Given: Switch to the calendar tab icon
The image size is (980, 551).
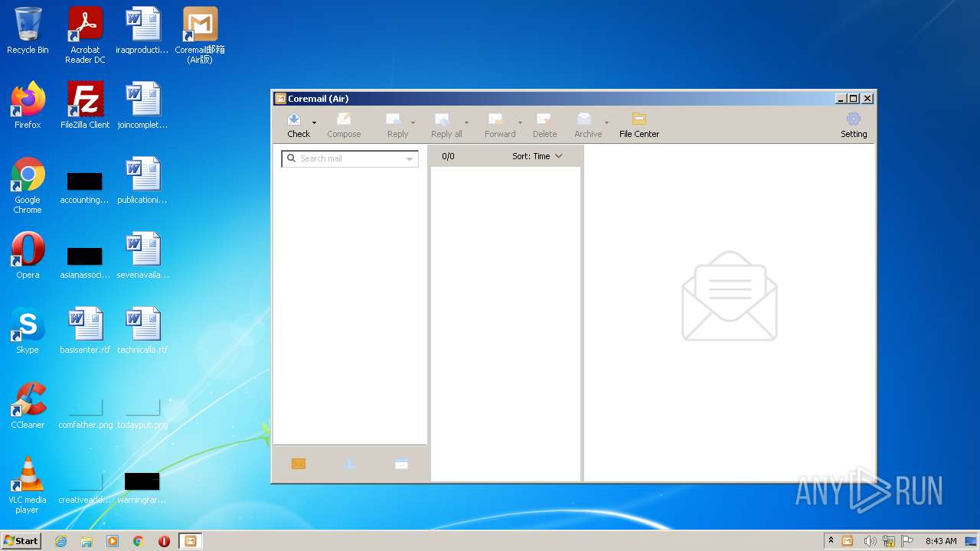Looking at the screenshot, I should pos(401,464).
